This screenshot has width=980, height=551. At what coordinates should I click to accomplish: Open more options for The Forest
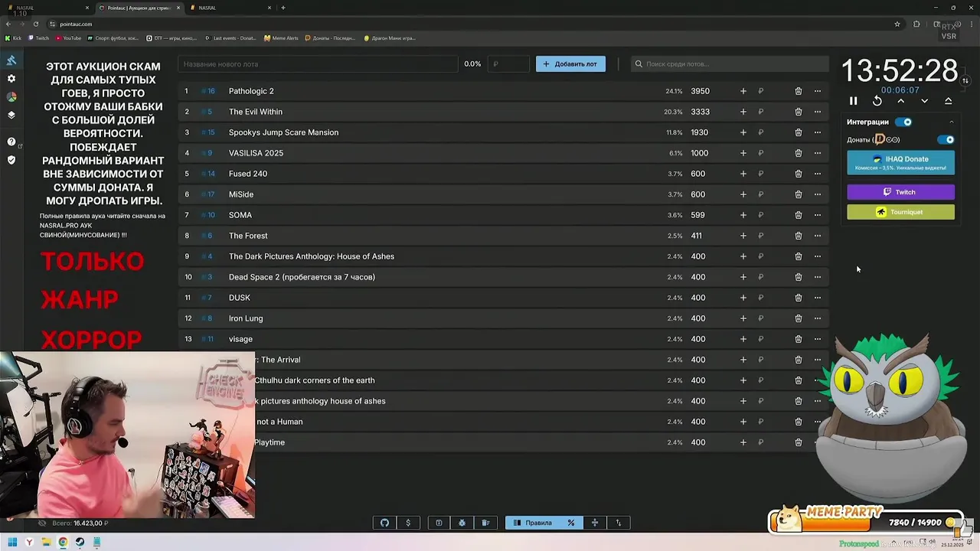(x=817, y=236)
